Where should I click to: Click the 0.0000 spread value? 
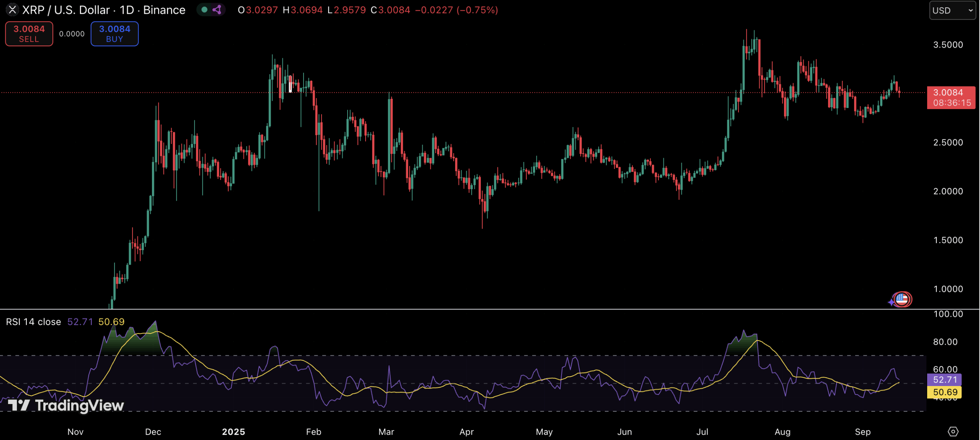coord(72,34)
